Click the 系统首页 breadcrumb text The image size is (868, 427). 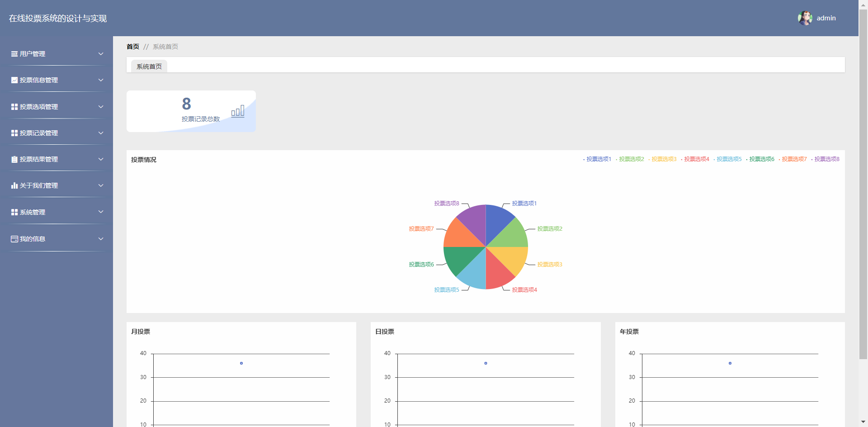pos(165,47)
